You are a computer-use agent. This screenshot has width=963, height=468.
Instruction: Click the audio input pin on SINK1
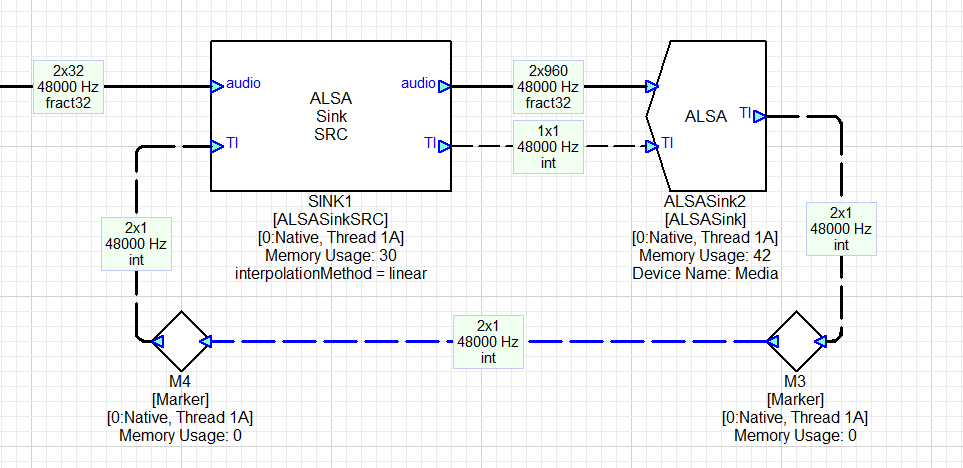tap(217, 86)
